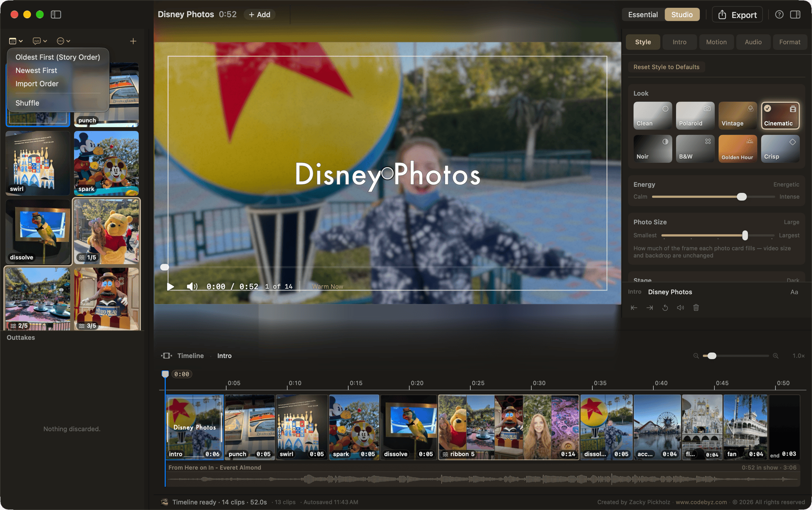Click the Export button
The image size is (812, 510).
click(737, 15)
